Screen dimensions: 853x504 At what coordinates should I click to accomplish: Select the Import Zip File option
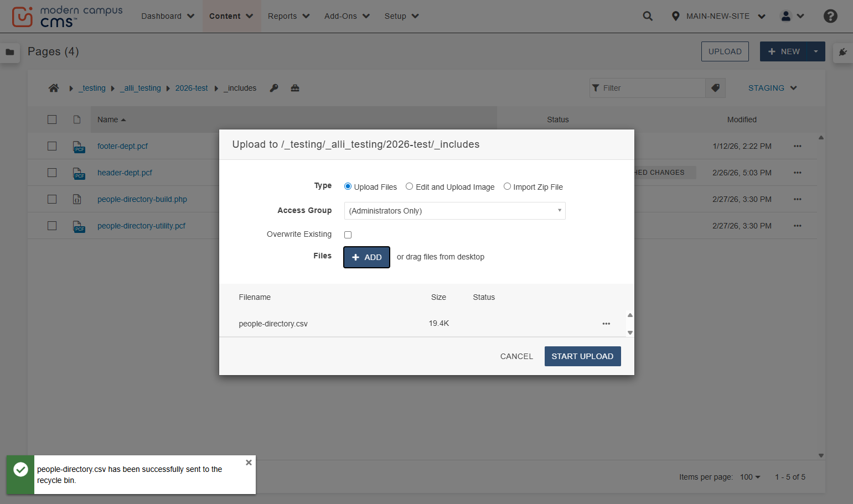point(507,186)
